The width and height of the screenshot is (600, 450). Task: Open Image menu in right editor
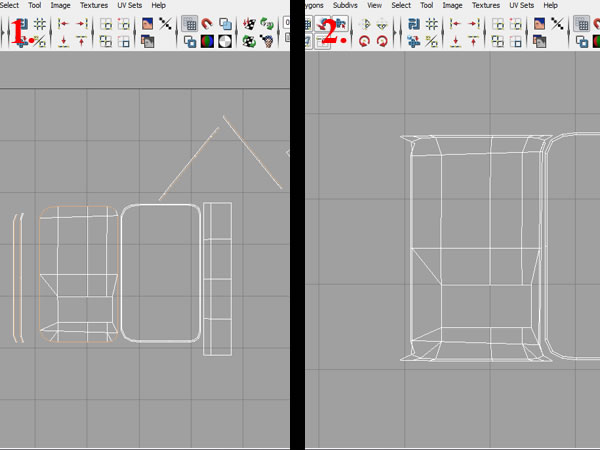coord(452,5)
